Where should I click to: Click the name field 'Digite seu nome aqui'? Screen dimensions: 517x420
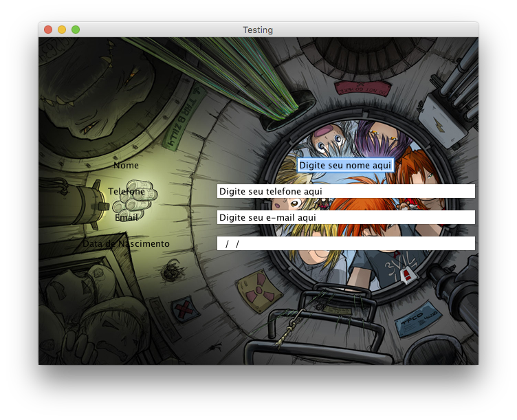(x=346, y=165)
